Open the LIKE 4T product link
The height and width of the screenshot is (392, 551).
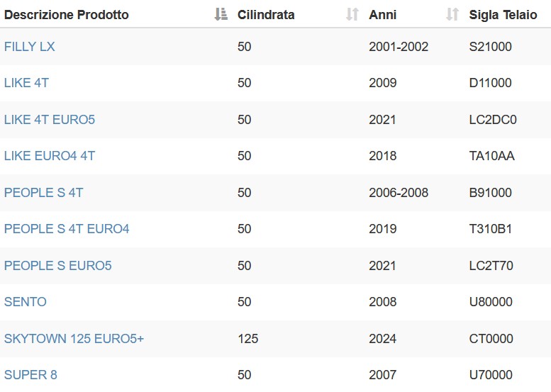(26, 83)
